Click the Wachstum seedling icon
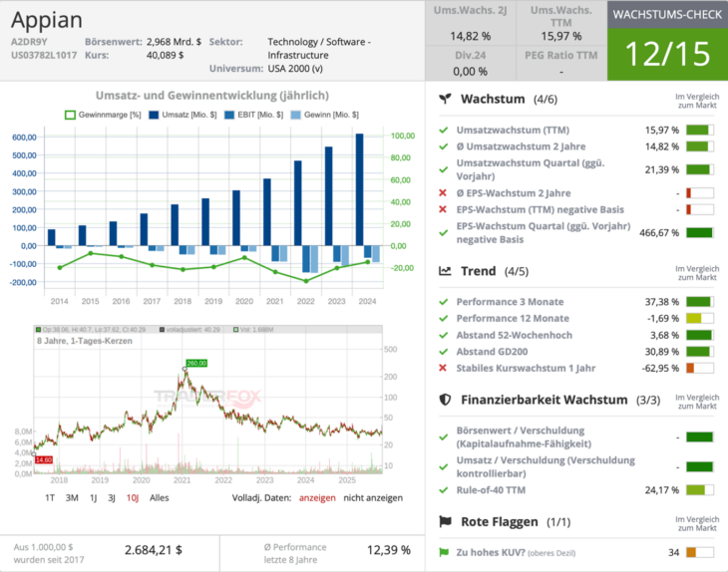The image size is (728, 572). point(447,100)
